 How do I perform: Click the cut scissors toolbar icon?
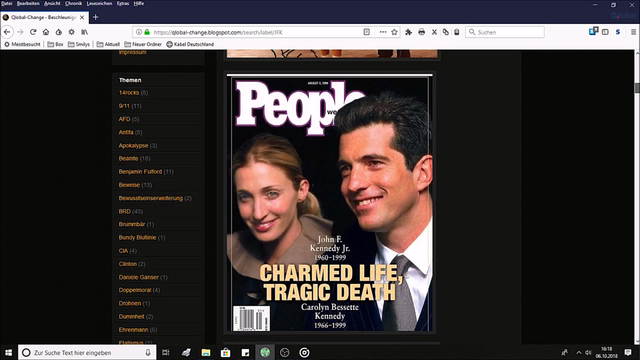[x=434, y=32]
